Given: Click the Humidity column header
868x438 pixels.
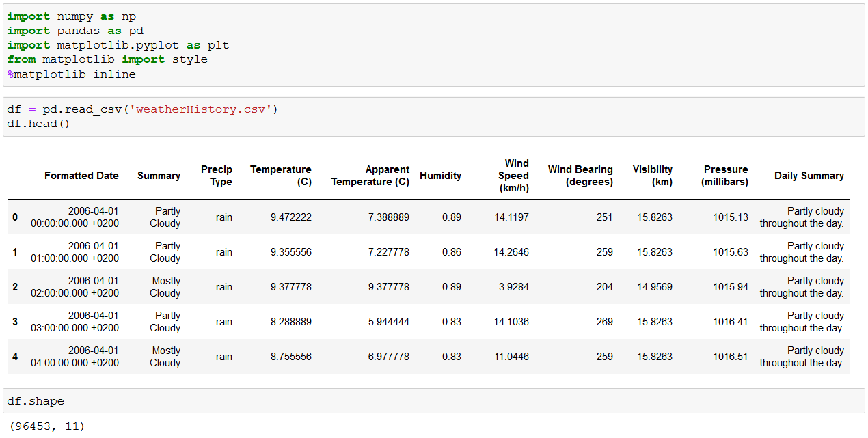Looking at the screenshot, I should (440, 176).
